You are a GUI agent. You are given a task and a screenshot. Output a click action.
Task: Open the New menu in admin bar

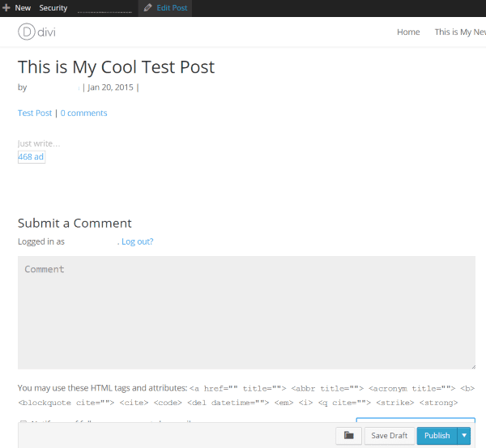point(23,8)
